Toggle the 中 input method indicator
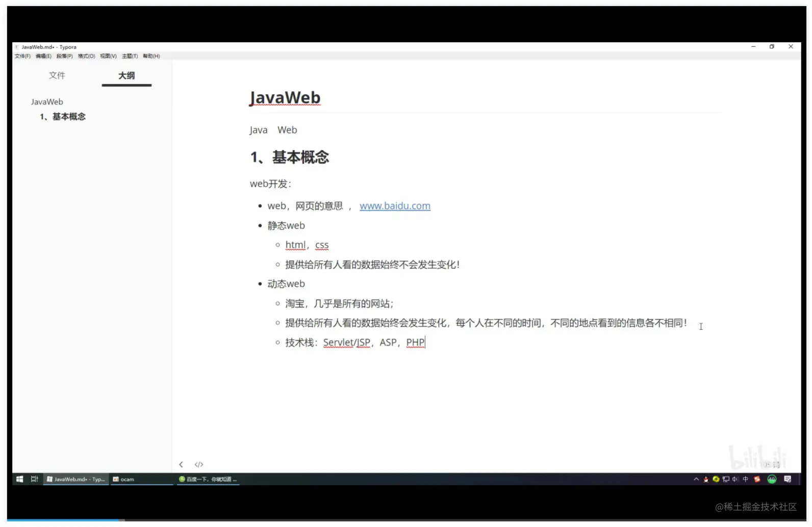Screen dimensions: 812x527 pyautogui.click(x=746, y=479)
